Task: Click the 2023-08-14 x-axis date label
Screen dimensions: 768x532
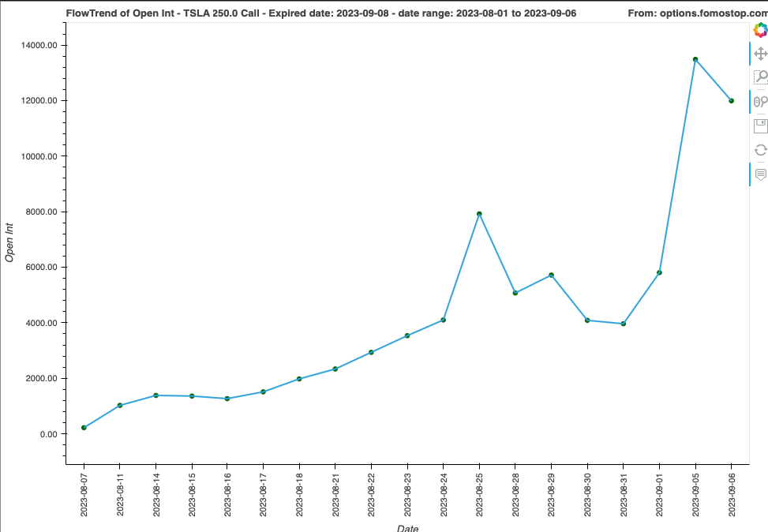Action: pyautogui.click(x=155, y=494)
